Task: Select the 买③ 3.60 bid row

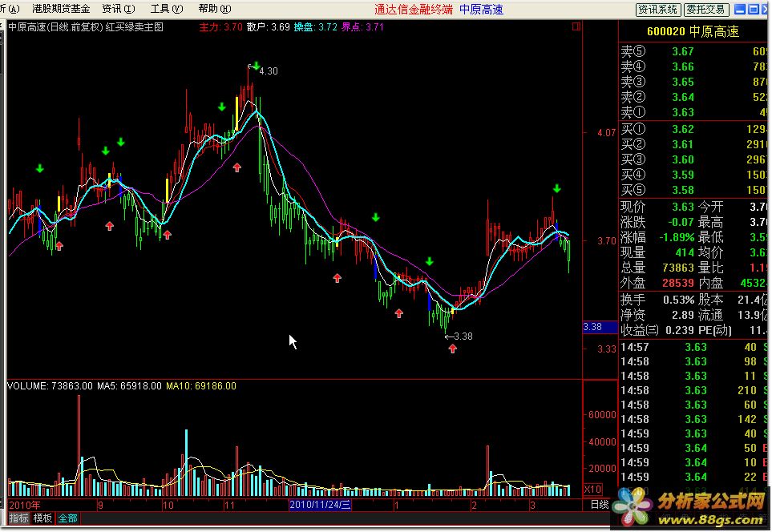Action: click(693, 159)
